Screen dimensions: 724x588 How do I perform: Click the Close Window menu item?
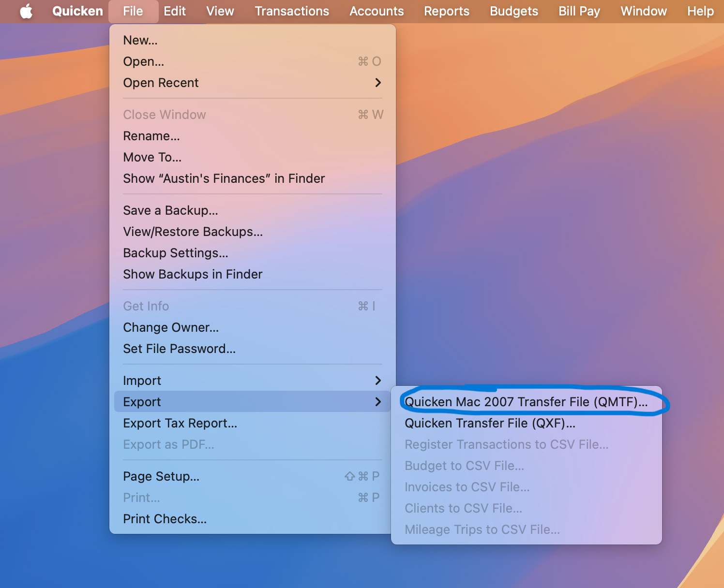pos(252,115)
